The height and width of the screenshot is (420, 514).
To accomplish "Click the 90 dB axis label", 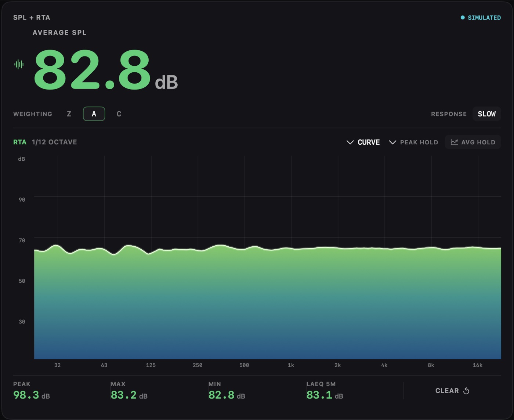I will pyautogui.click(x=22, y=200).
